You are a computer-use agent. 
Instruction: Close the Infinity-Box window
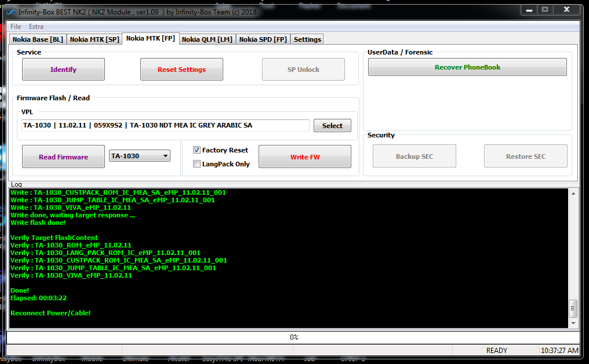[566, 10]
